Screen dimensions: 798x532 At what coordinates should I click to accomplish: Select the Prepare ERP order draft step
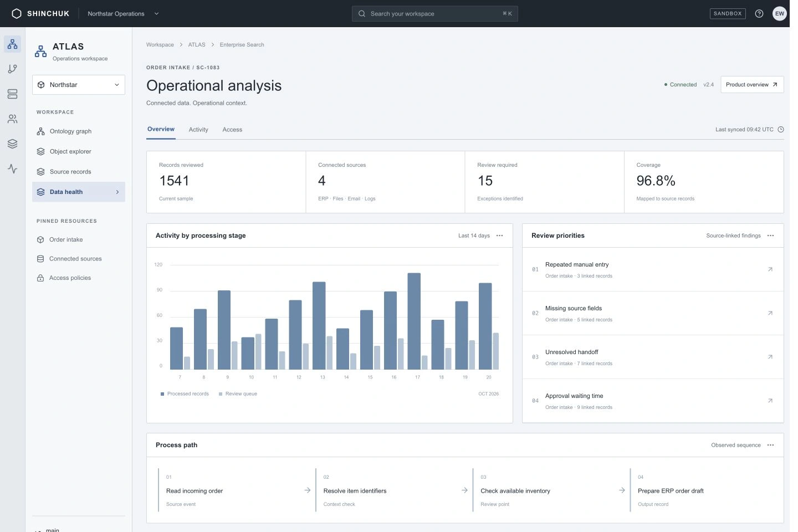tap(703, 490)
